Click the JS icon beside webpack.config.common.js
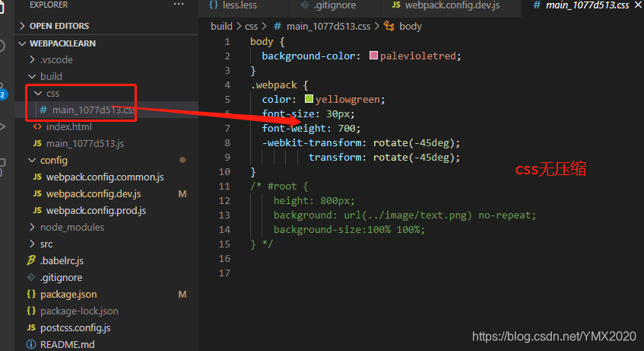The height and width of the screenshot is (351, 644). click(x=37, y=177)
